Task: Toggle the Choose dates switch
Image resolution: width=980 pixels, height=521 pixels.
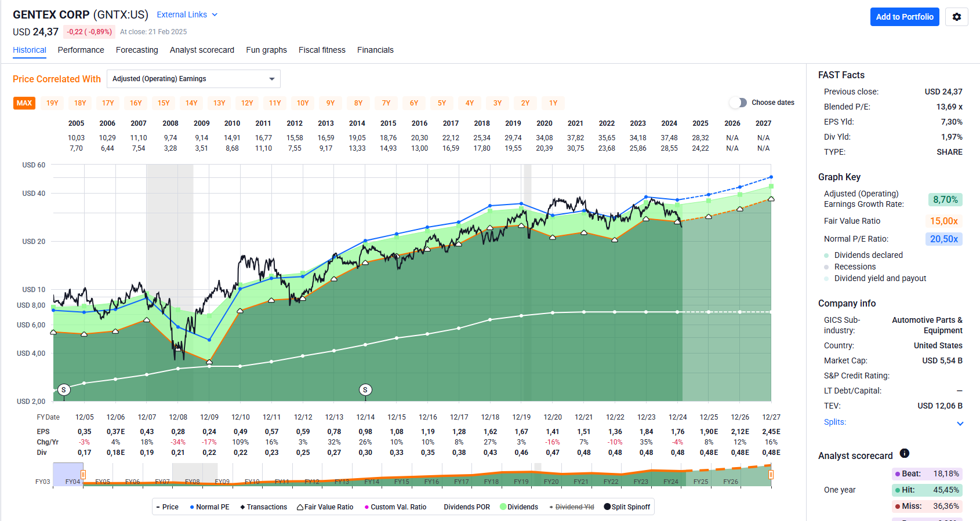Action: [x=738, y=103]
